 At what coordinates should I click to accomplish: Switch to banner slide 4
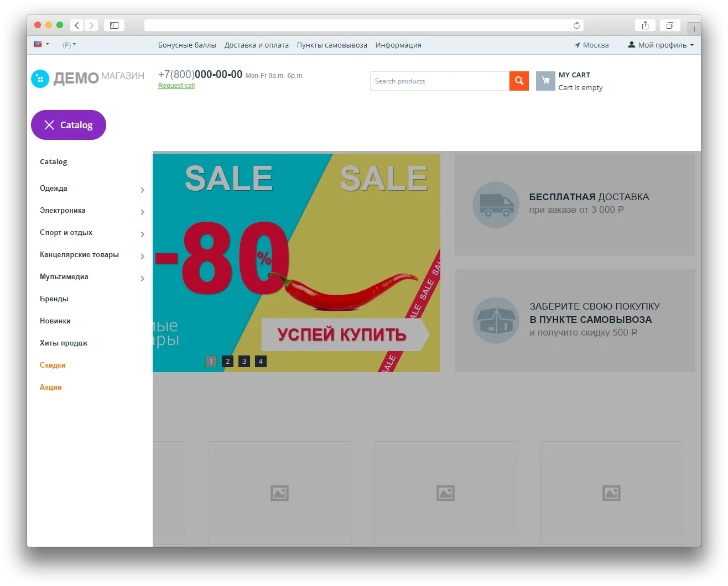tap(261, 362)
